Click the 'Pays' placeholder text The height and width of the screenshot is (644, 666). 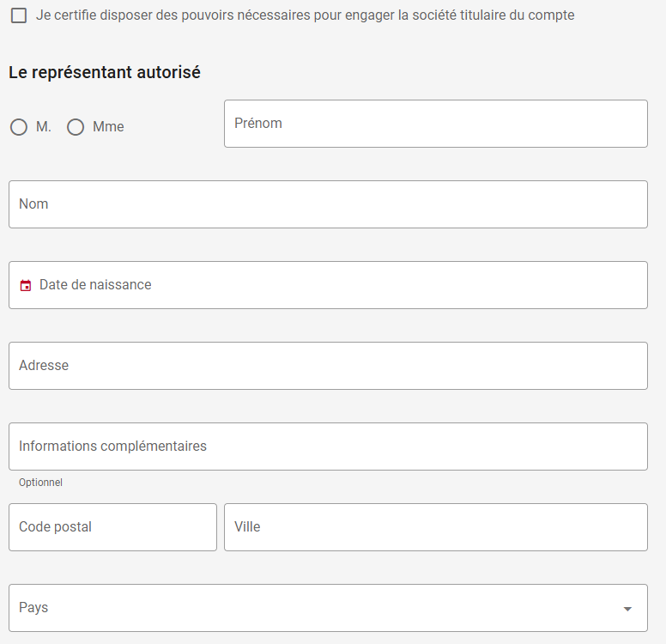(33, 608)
